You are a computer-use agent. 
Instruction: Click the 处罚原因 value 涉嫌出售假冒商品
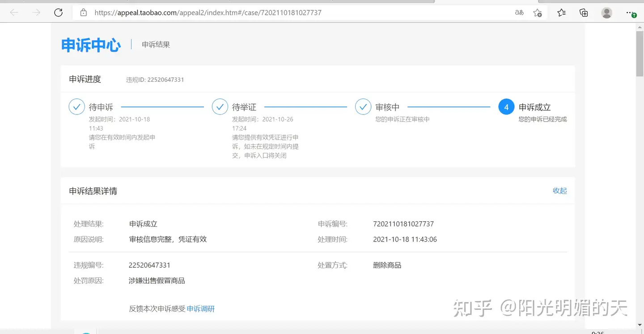click(x=157, y=281)
